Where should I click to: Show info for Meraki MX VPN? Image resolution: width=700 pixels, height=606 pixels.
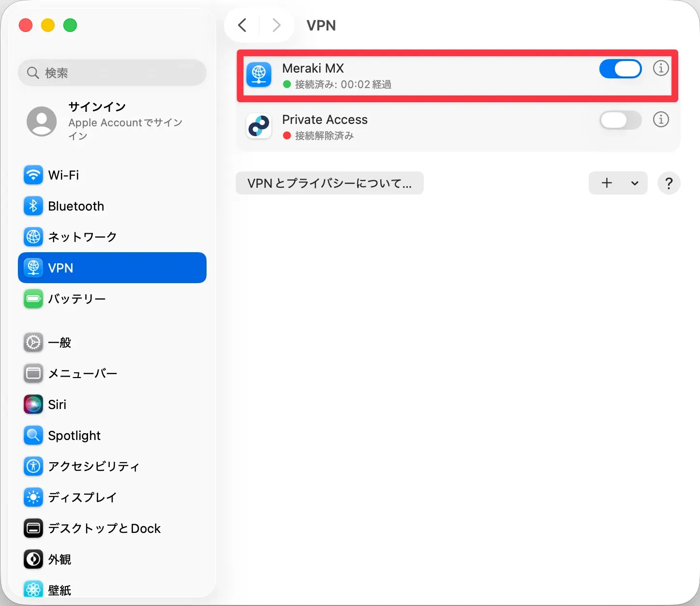(661, 69)
